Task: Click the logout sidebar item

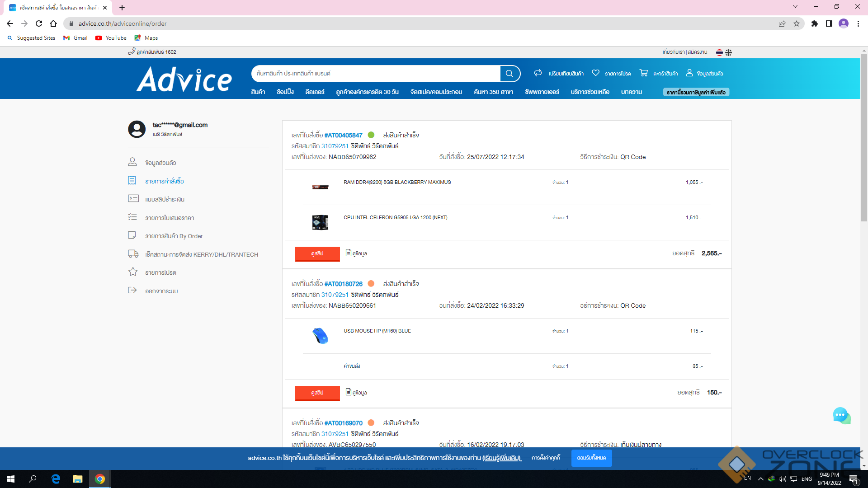Action: (x=161, y=291)
